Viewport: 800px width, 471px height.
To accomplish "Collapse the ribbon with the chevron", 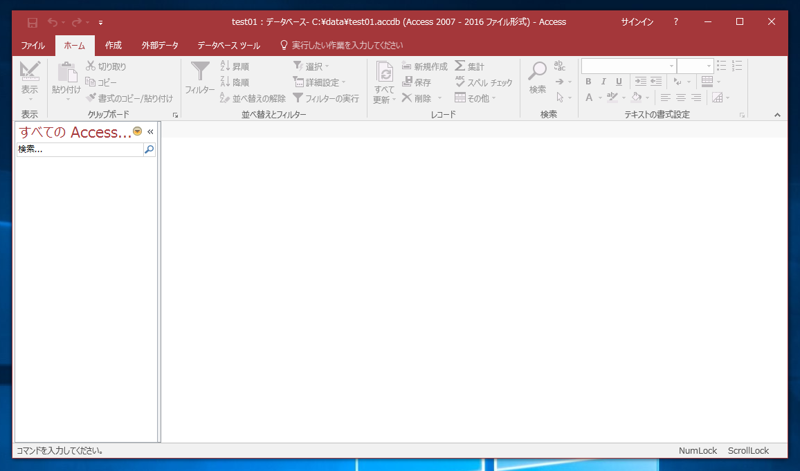I will pos(777,115).
